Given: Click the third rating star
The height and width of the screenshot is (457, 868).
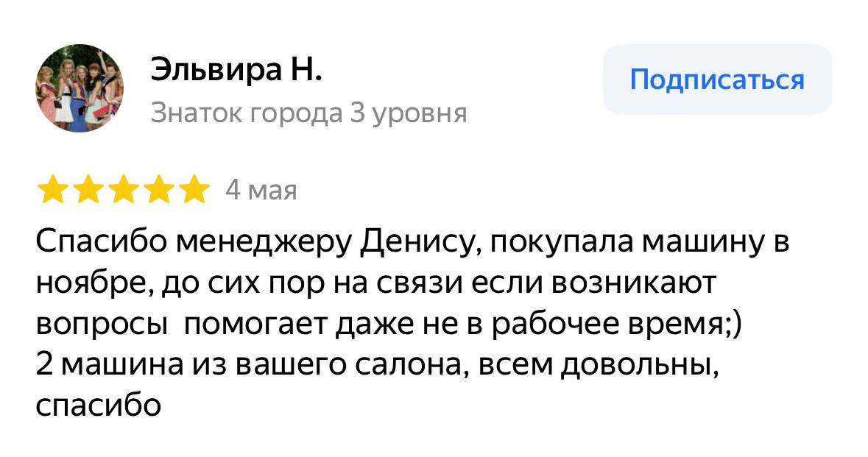Looking at the screenshot, I should (123, 191).
